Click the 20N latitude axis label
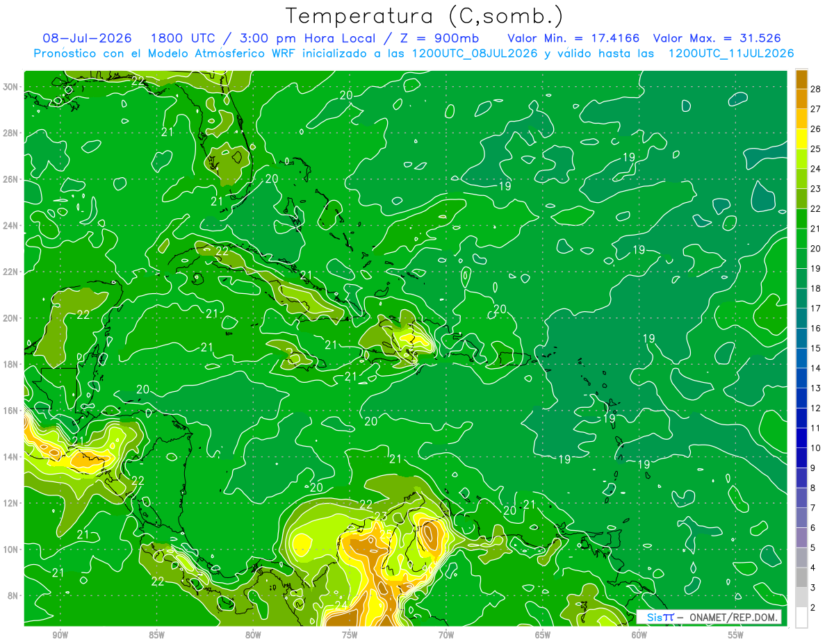This screenshot has width=834, height=644. click(11, 318)
